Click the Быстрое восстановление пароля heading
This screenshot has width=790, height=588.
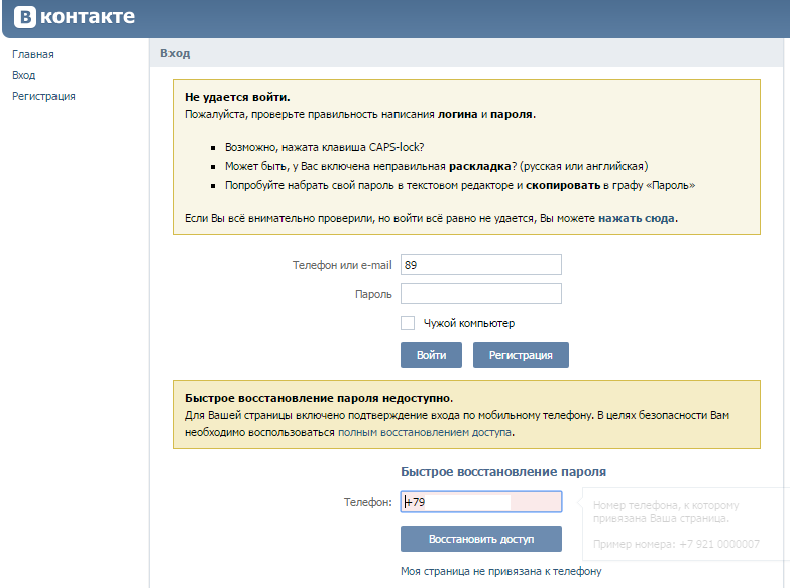pyautogui.click(x=503, y=472)
